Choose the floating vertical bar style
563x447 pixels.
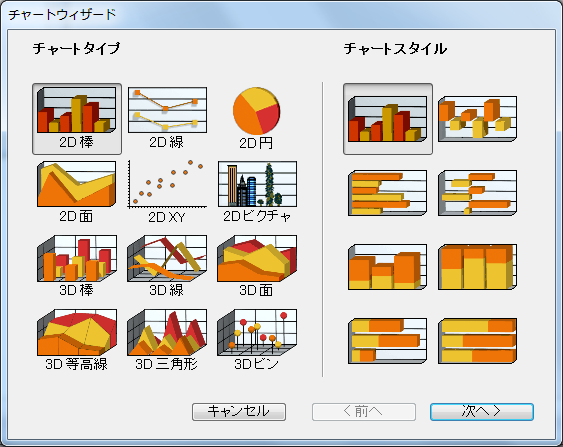478,119
